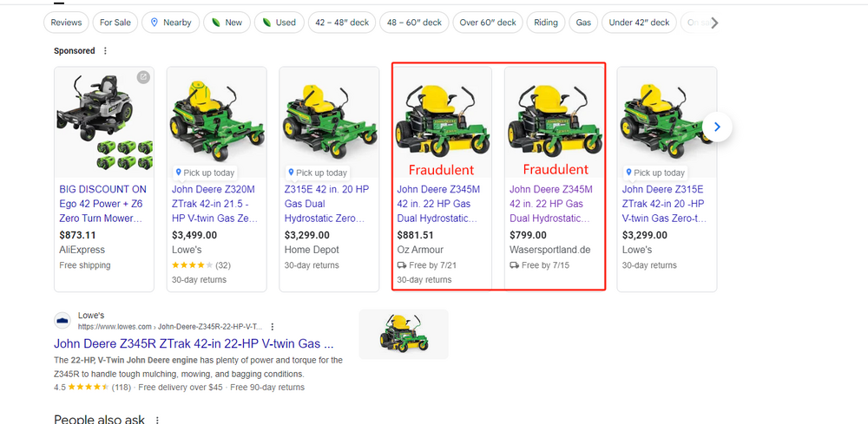Filter by Over 60" deck
This screenshot has height=424, width=868.
pyautogui.click(x=487, y=23)
